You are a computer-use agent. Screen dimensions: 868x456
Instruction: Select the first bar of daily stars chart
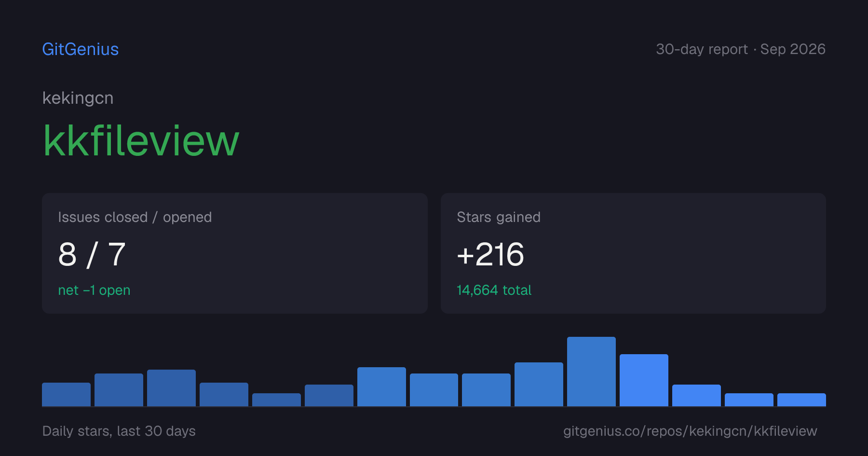point(66,394)
